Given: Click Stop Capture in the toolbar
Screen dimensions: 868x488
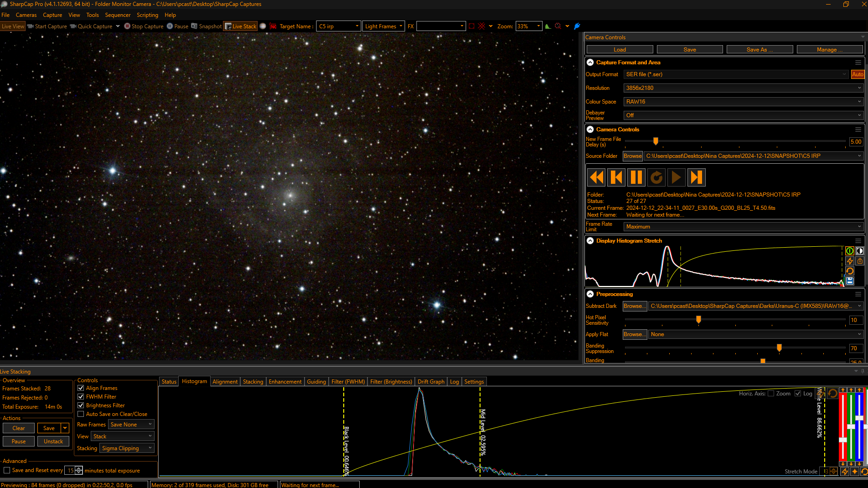Looking at the screenshot, I should (x=144, y=26).
